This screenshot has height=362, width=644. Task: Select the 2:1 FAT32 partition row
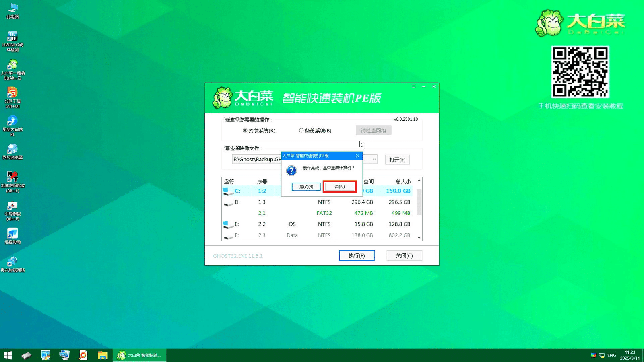point(318,213)
